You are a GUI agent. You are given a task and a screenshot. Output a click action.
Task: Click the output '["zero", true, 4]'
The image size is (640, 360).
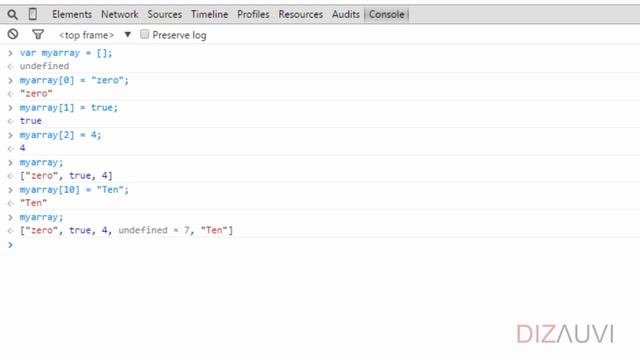[x=66, y=176]
